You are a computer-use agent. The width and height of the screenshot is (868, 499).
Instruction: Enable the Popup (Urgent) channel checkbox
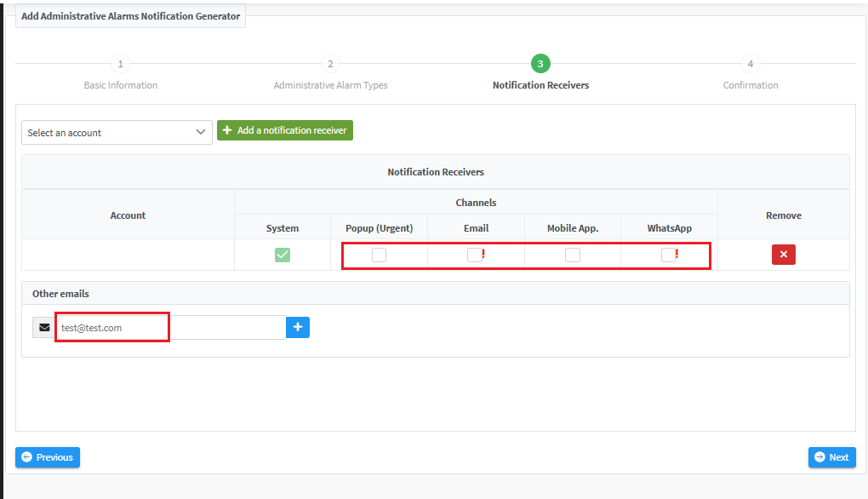(x=379, y=255)
